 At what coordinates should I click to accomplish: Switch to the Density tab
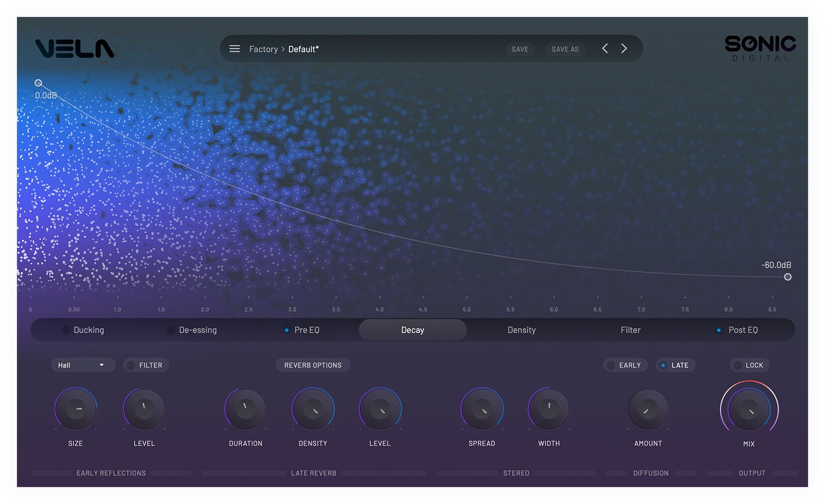coord(521,330)
